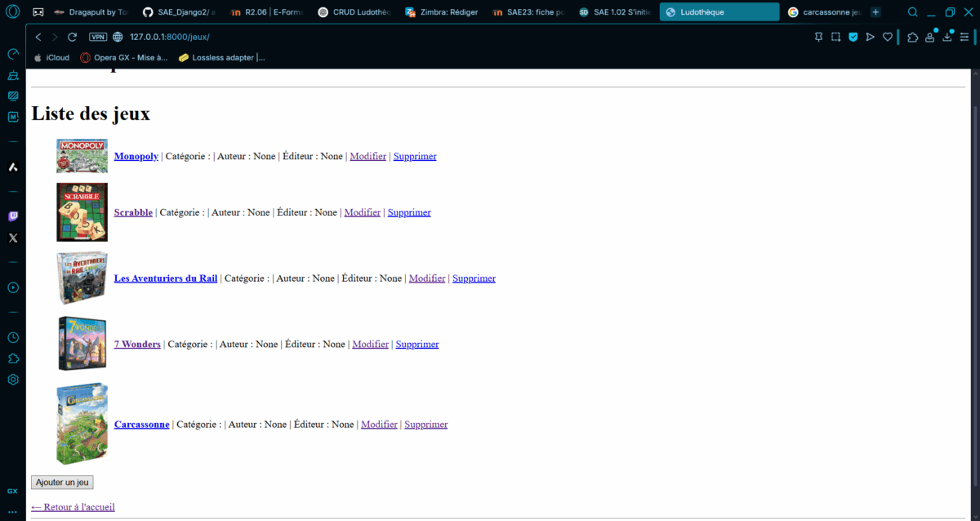
Task: Focus the address bar showing 127.0.0.1:8000/jeux/
Action: click(x=170, y=37)
